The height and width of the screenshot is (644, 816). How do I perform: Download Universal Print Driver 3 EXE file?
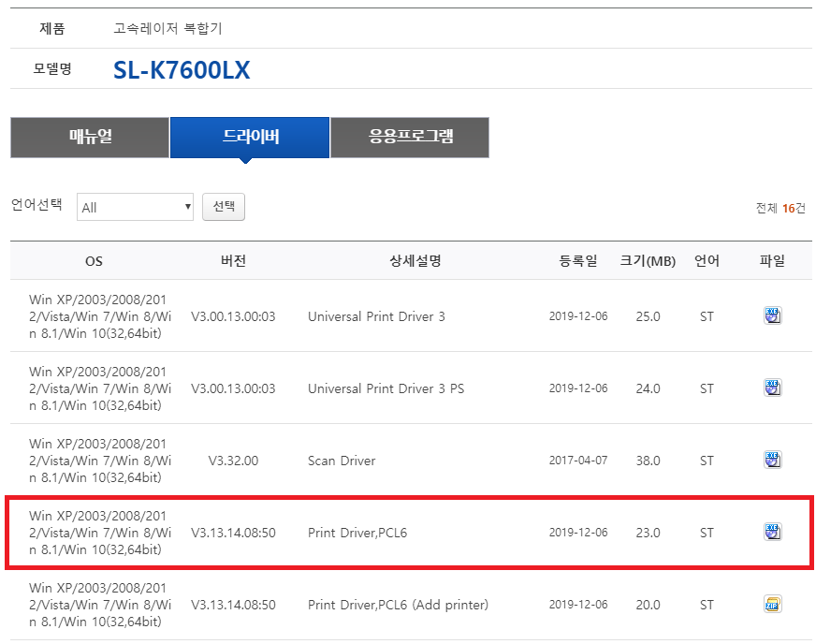772,315
